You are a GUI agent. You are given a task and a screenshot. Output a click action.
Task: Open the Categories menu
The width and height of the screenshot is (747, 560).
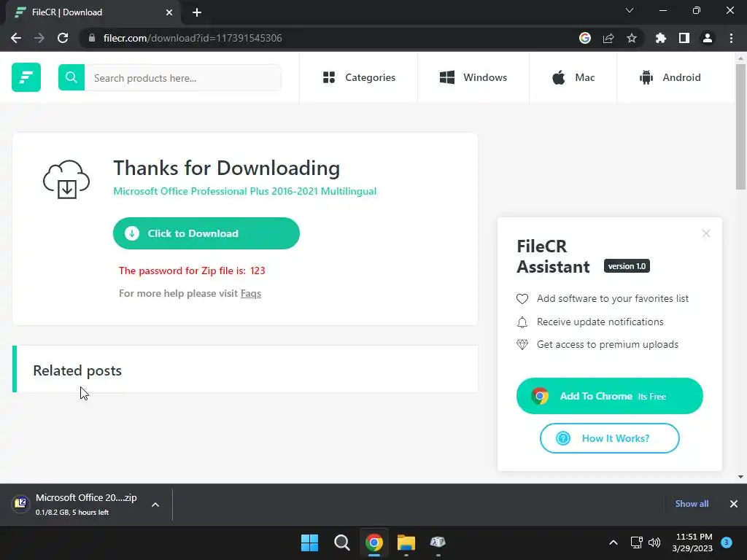[359, 77]
